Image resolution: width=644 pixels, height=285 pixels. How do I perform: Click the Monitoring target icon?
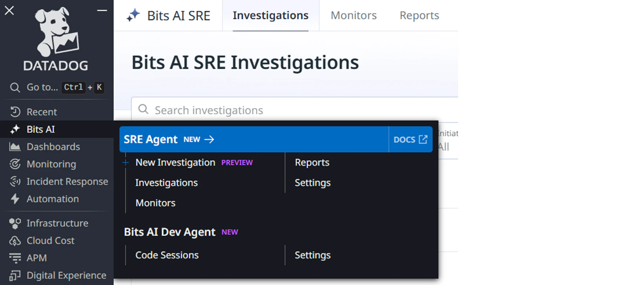coord(15,164)
